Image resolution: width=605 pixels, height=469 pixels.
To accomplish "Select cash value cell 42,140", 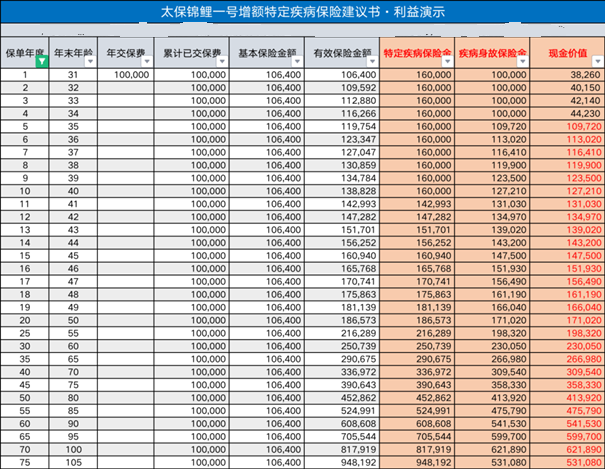I will click(568, 101).
